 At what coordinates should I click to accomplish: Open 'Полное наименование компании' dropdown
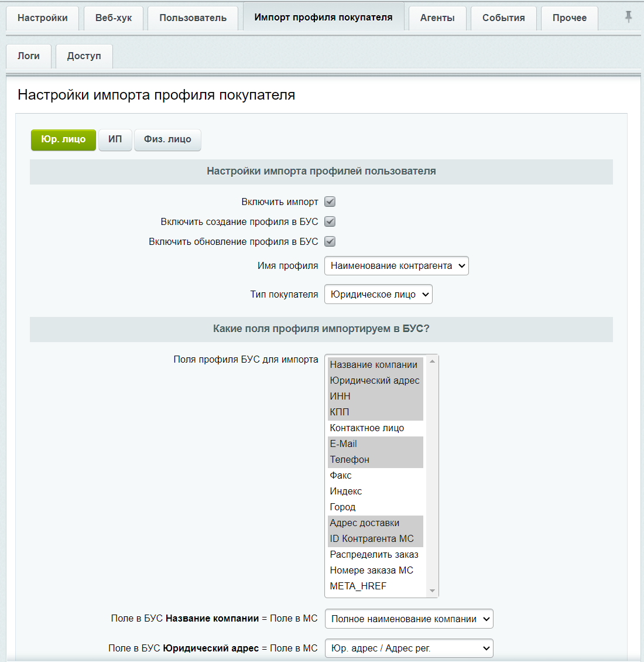(409, 619)
